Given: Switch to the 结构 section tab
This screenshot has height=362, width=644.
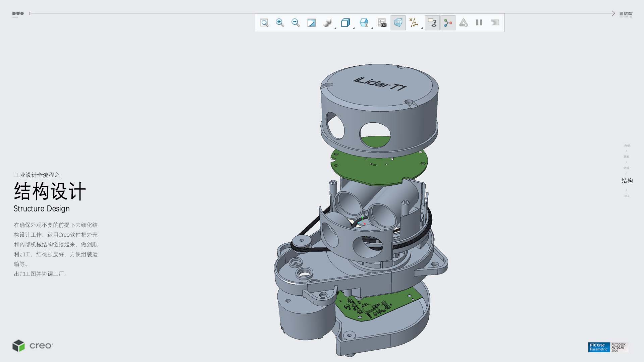Looking at the screenshot, I should coord(627,181).
